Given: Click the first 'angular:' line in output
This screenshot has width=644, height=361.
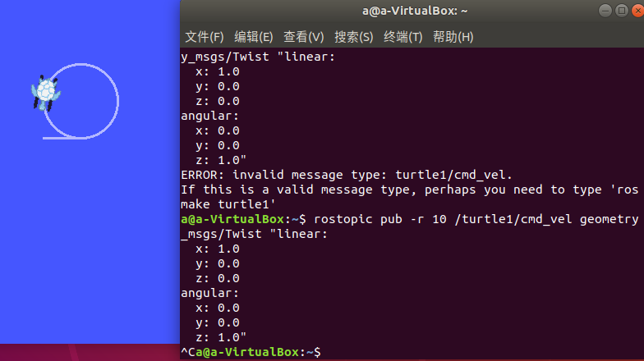Looking at the screenshot, I should tap(209, 117).
